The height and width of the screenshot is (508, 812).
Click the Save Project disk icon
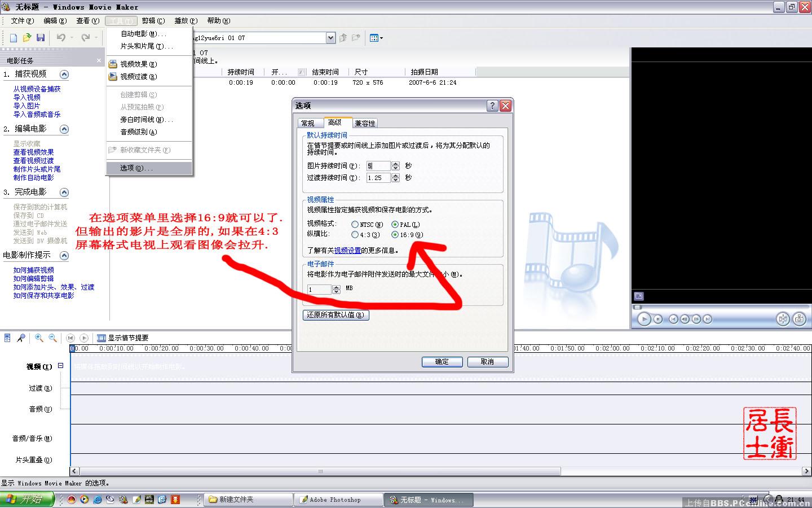[40, 38]
